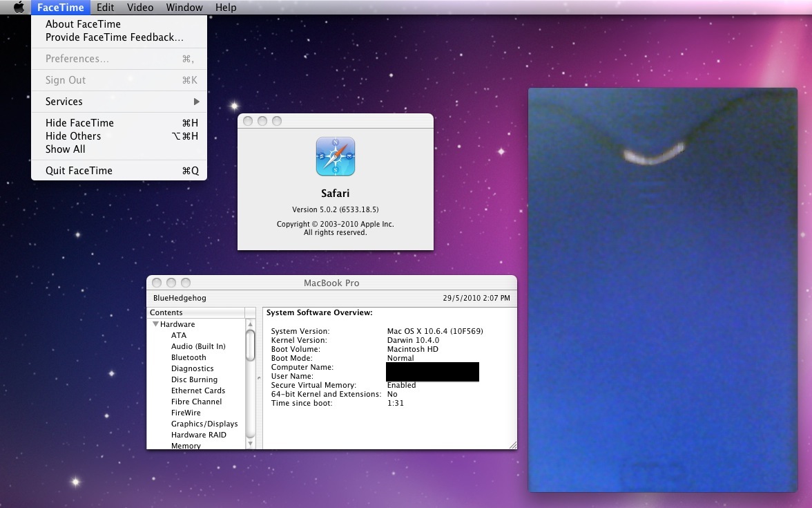
Task: Select ATA in Contents list
Action: (x=179, y=335)
